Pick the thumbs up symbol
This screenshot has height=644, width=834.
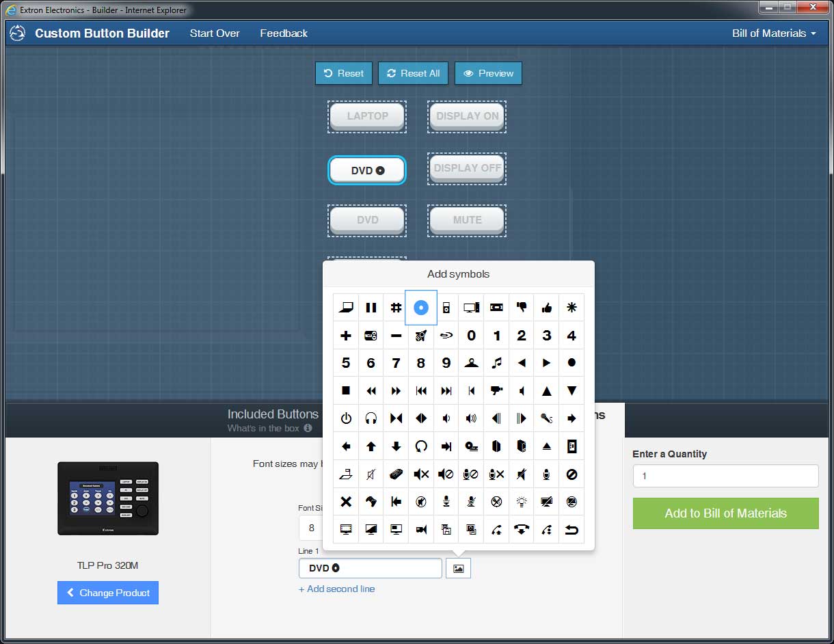click(x=547, y=308)
